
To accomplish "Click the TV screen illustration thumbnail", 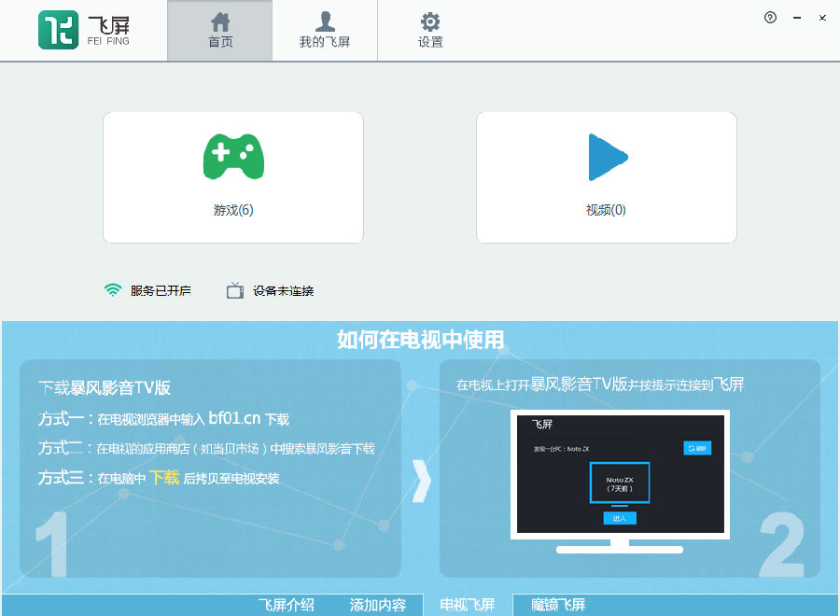I will (x=620, y=482).
